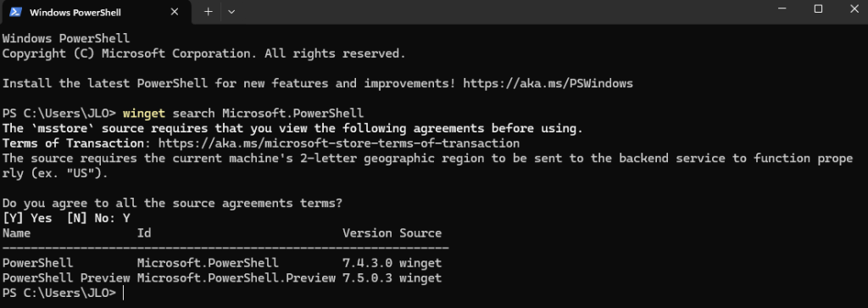The height and width of the screenshot is (308, 868).
Task: Open the aka.ms/PSWindows link
Action: (548, 84)
